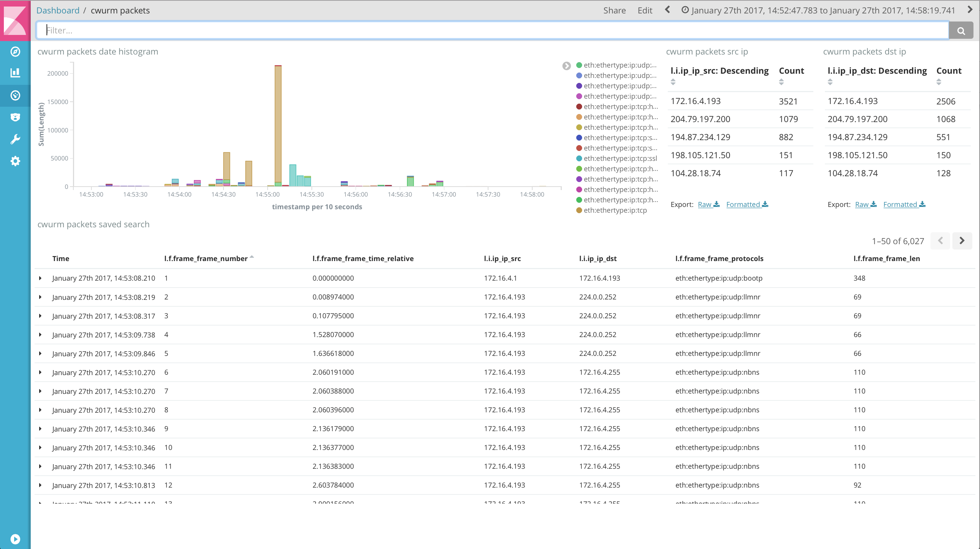Click next page chevron for results

click(x=962, y=240)
